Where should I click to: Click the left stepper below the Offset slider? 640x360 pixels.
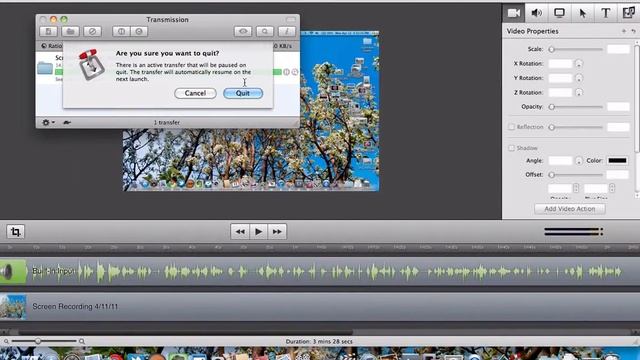(576, 188)
